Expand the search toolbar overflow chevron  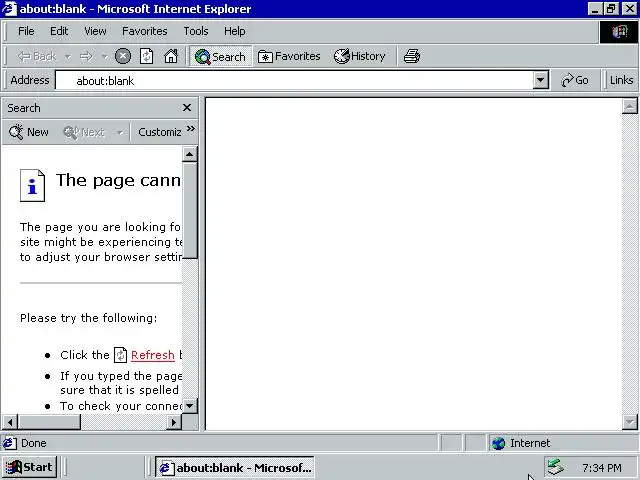tap(191, 129)
